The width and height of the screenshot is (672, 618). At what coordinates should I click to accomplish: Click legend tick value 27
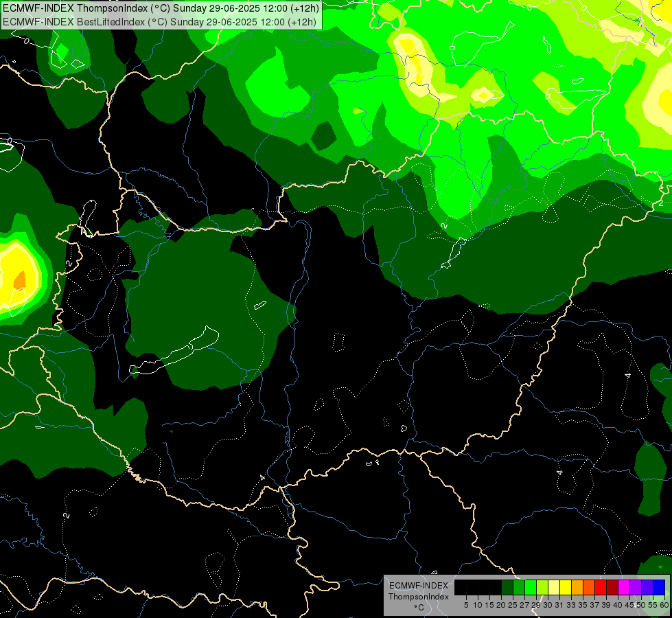click(524, 605)
